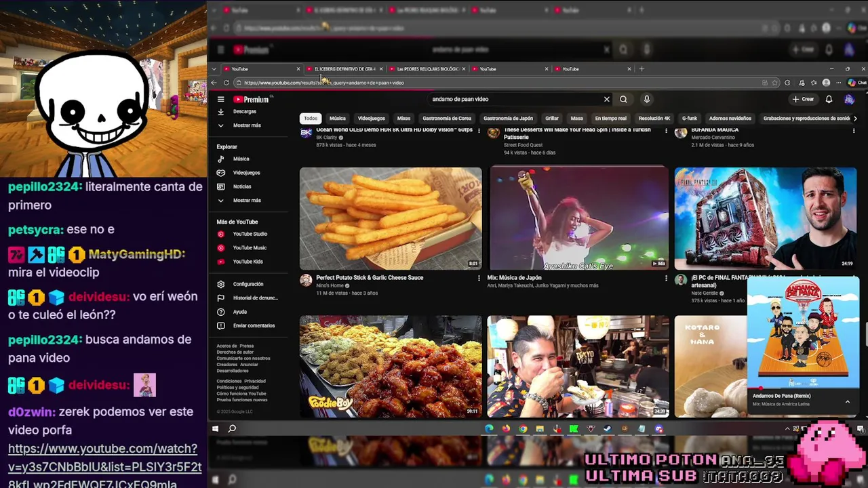Viewport: 868px width, 488px height.
Task: Select the Videojuegos filter chip
Action: click(372, 118)
